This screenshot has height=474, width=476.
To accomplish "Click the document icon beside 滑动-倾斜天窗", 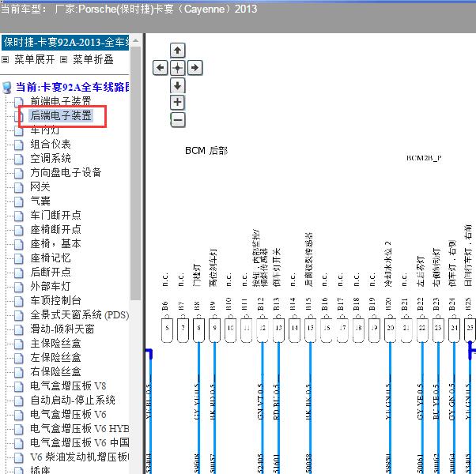I will [18, 329].
